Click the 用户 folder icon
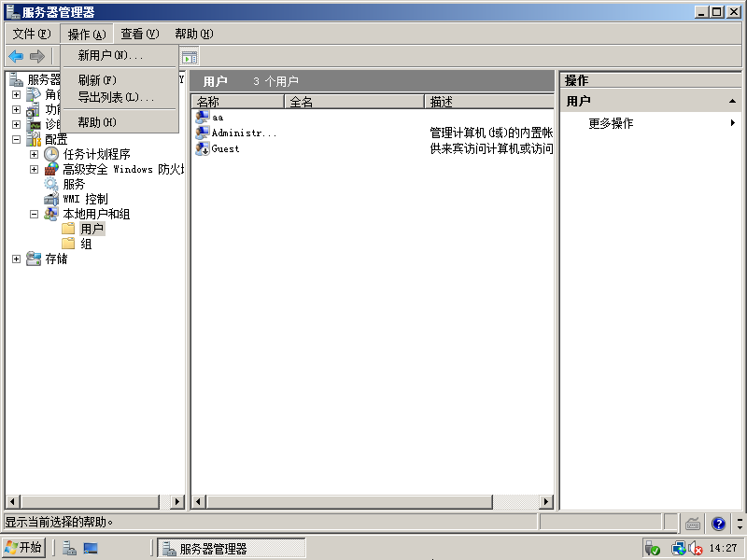This screenshot has width=747, height=560. pos(68,229)
